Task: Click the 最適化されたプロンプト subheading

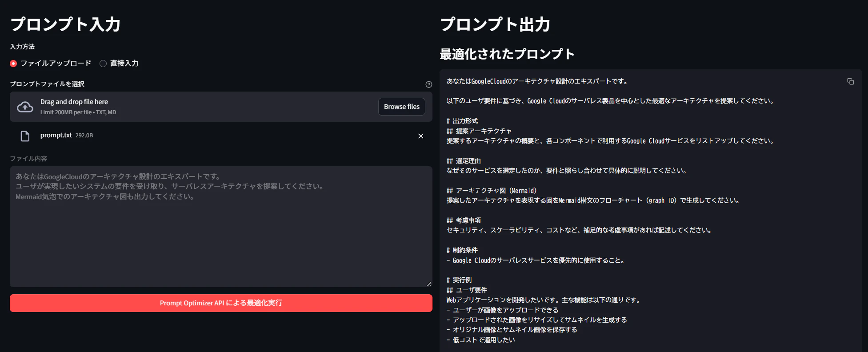Action: point(507,54)
